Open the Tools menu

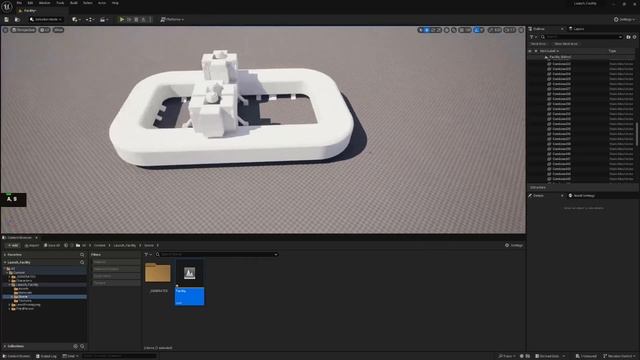[x=60, y=3]
